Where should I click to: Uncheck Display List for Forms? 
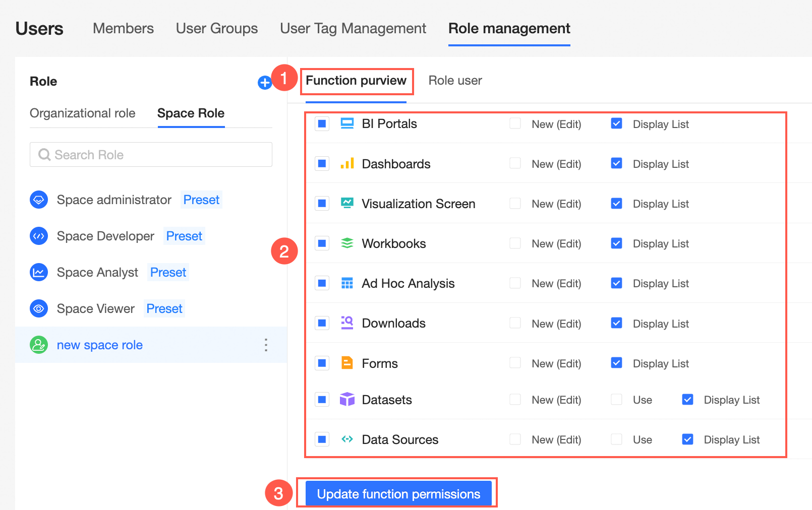coord(616,363)
